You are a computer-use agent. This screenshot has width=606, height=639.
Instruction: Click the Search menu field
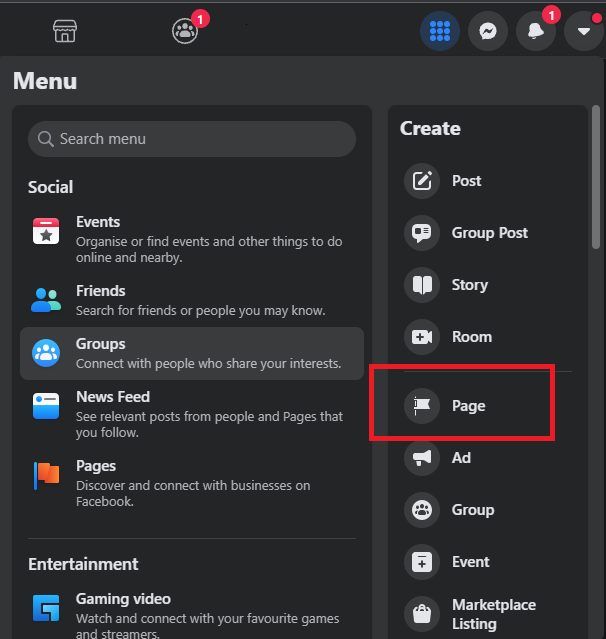[192, 139]
